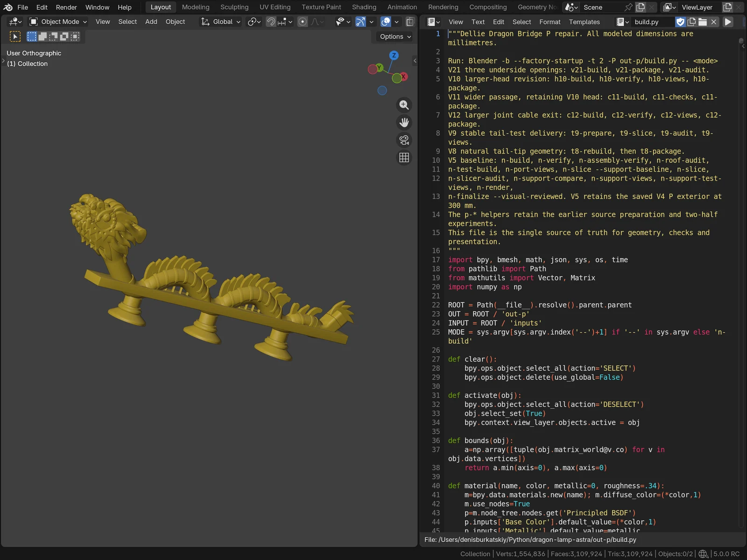Select the Tweak tool settings icon
This screenshot has height=560, width=747.
(x=15, y=36)
